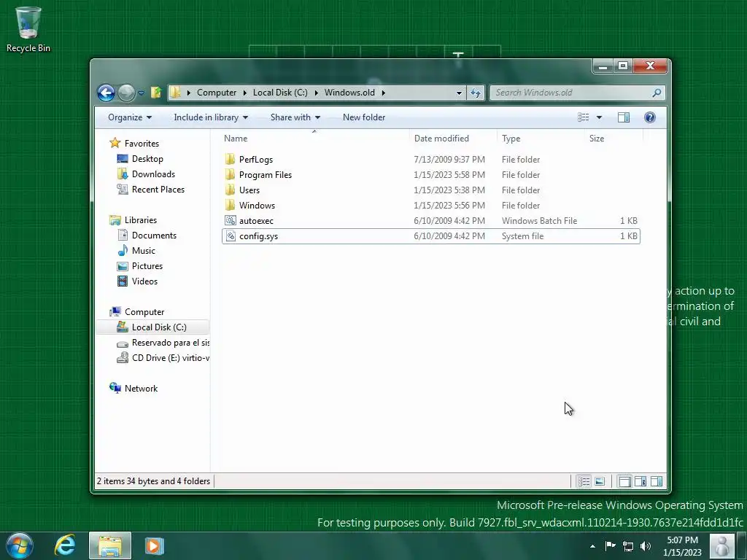Toggle middle pane layout icon in status bar
The width and height of the screenshot is (747, 560).
click(x=640, y=481)
